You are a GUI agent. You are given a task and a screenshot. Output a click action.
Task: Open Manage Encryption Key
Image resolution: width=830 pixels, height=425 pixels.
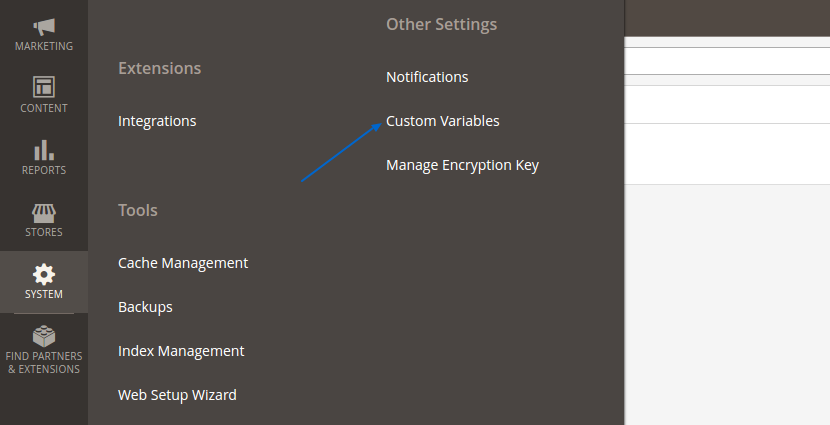pyautogui.click(x=462, y=165)
